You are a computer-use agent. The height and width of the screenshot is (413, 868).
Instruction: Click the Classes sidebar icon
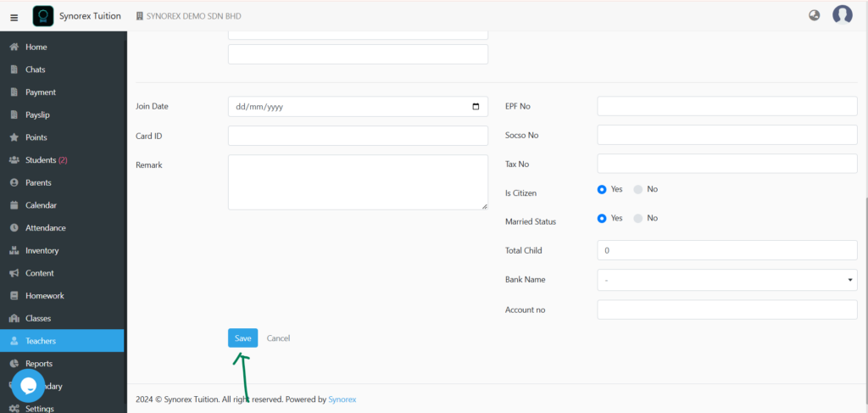point(15,318)
